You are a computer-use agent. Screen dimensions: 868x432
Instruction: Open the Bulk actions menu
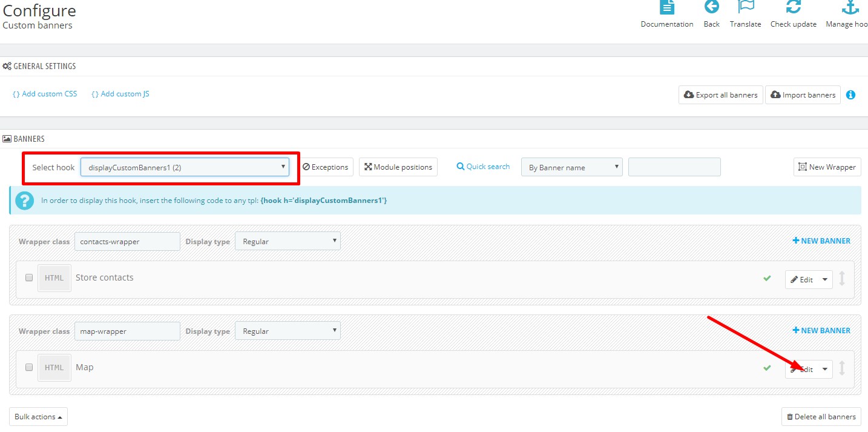click(x=38, y=417)
